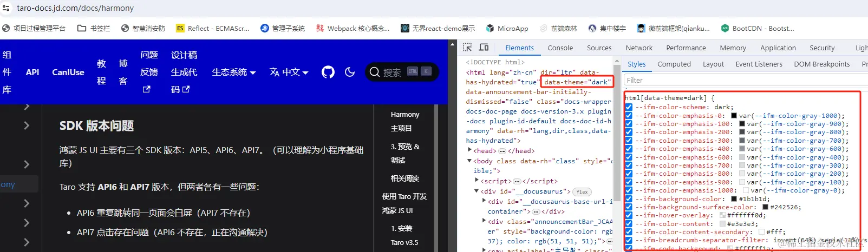The width and height of the screenshot is (868, 252).
Task: Open the Computed styles tab
Action: (674, 64)
